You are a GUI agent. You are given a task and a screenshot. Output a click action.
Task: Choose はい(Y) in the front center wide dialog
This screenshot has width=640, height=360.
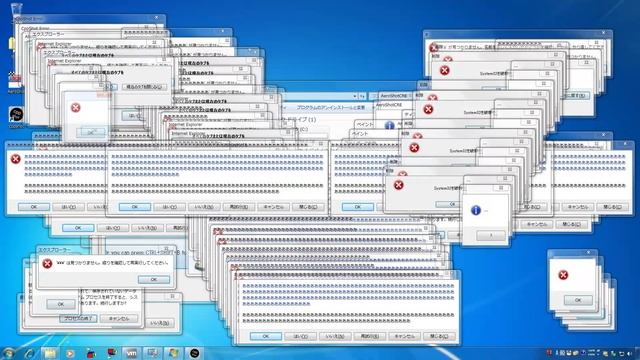(x=169, y=207)
